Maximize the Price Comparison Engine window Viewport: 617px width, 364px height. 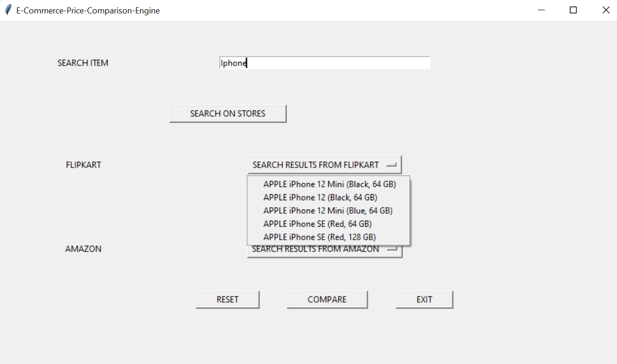[x=573, y=10]
